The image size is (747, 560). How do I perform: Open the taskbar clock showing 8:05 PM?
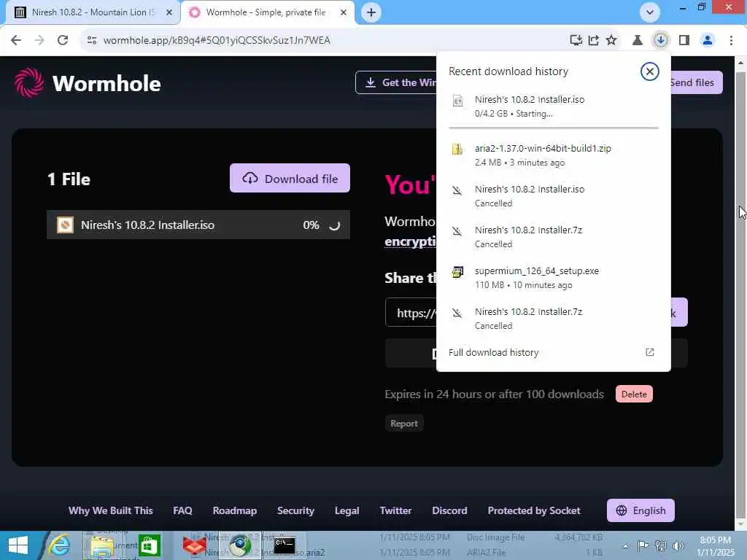(x=715, y=546)
